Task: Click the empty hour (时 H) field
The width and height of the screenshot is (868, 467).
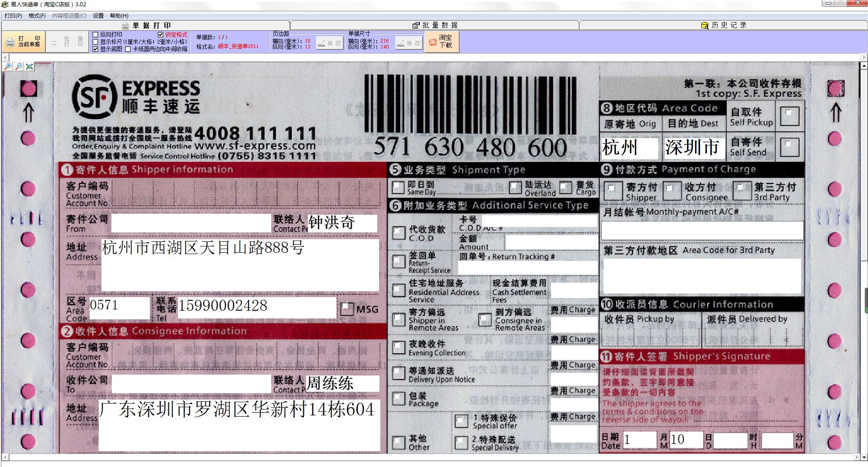Action: point(777,440)
